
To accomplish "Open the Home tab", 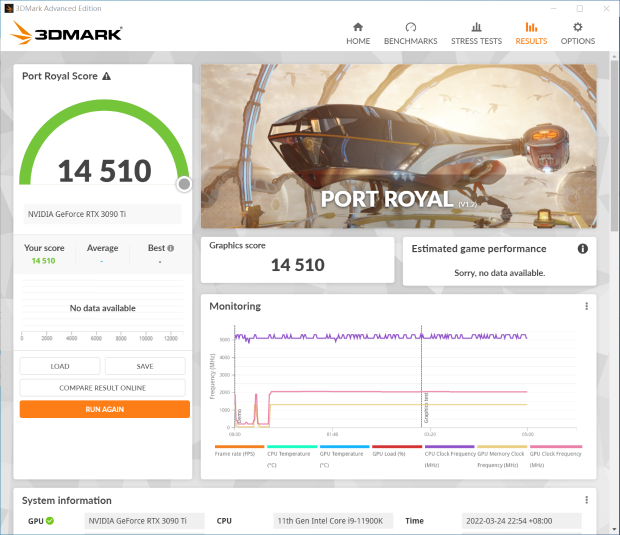I will coord(358,34).
